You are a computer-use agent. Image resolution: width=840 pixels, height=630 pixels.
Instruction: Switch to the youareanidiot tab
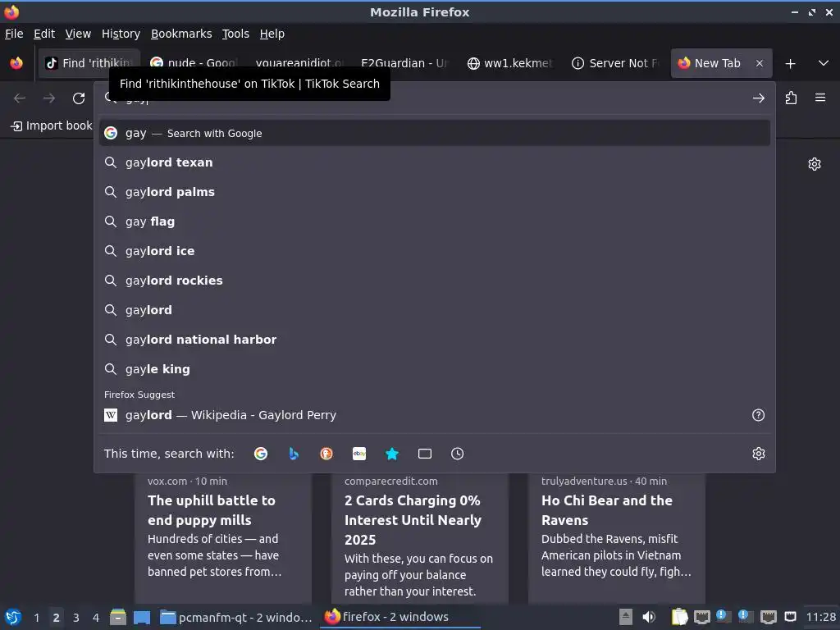(x=299, y=63)
